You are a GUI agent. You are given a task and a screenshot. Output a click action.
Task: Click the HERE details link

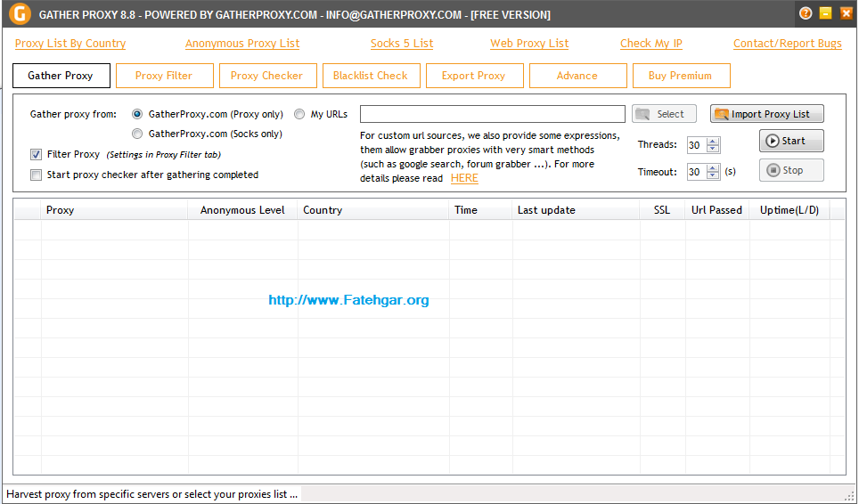click(x=464, y=178)
